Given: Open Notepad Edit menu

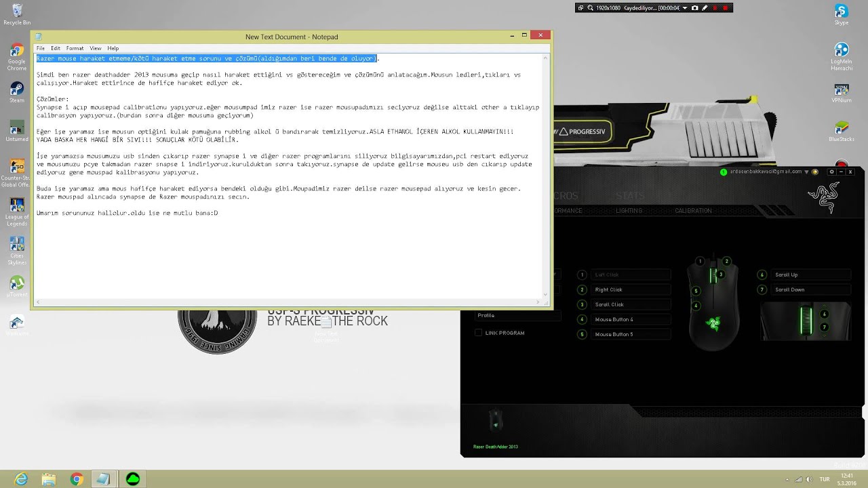Looking at the screenshot, I should [x=56, y=48].
